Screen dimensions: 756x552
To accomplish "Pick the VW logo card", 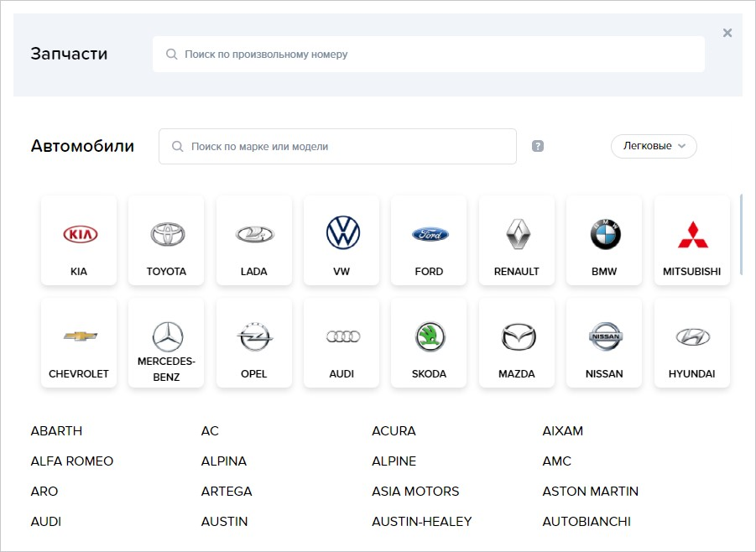I will pyautogui.click(x=342, y=240).
